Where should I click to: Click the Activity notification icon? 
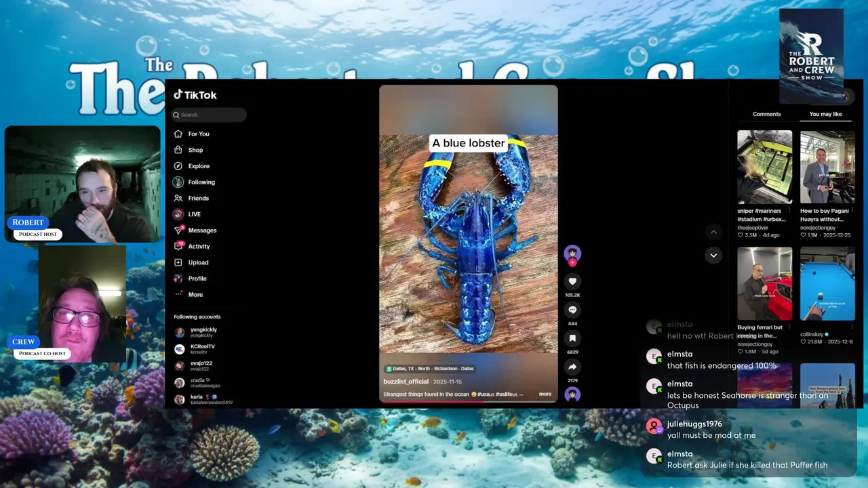pyautogui.click(x=178, y=246)
